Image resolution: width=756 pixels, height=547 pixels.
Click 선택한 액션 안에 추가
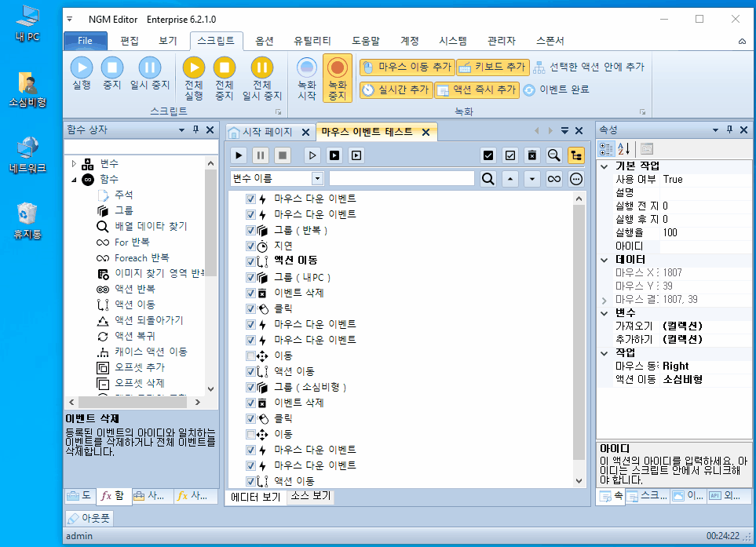[x=589, y=67]
